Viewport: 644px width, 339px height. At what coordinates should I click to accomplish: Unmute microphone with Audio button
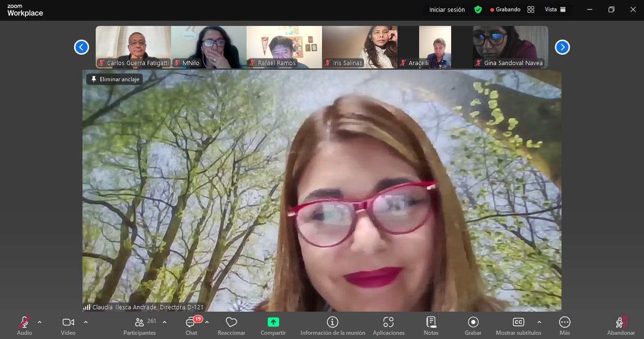25,325
